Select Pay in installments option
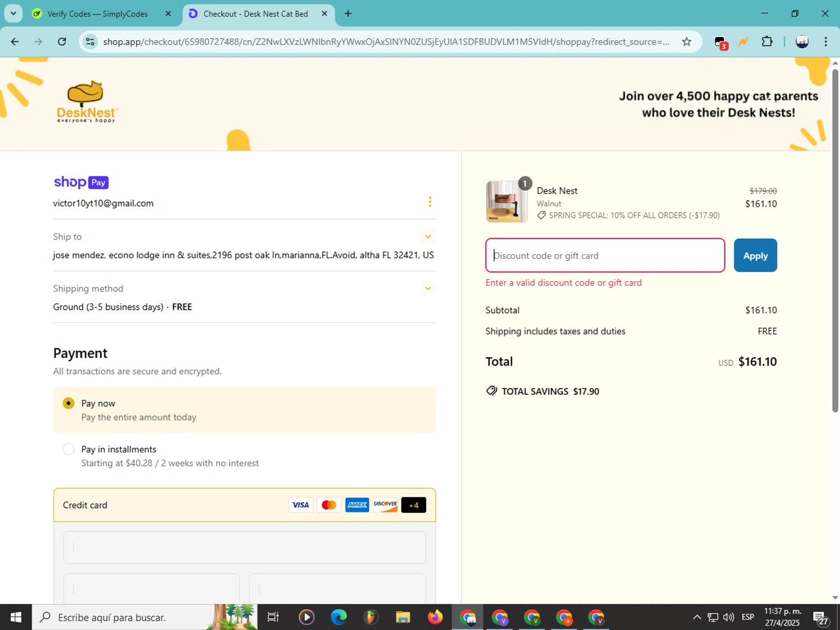Image resolution: width=840 pixels, height=630 pixels. click(x=68, y=449)
